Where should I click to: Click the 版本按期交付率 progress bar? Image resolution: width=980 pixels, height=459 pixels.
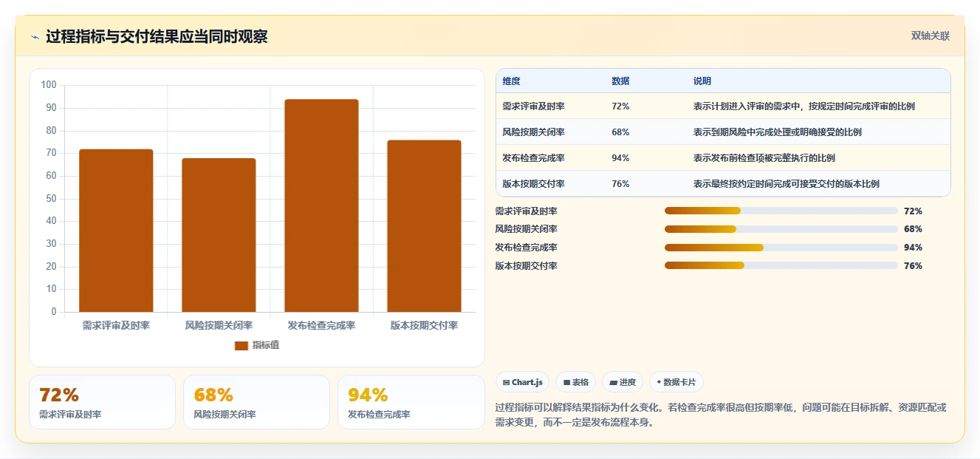(x=781, y=266)
